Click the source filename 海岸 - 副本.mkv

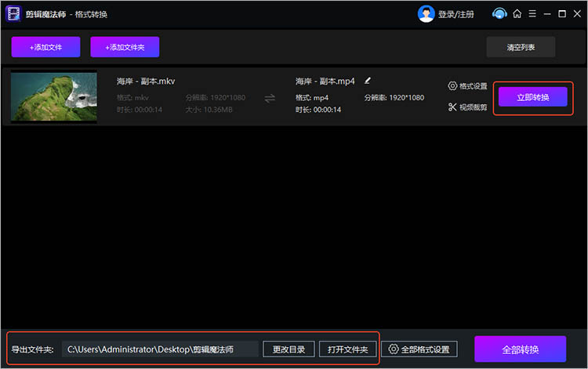pyautogui.click(x=146, y=81)
